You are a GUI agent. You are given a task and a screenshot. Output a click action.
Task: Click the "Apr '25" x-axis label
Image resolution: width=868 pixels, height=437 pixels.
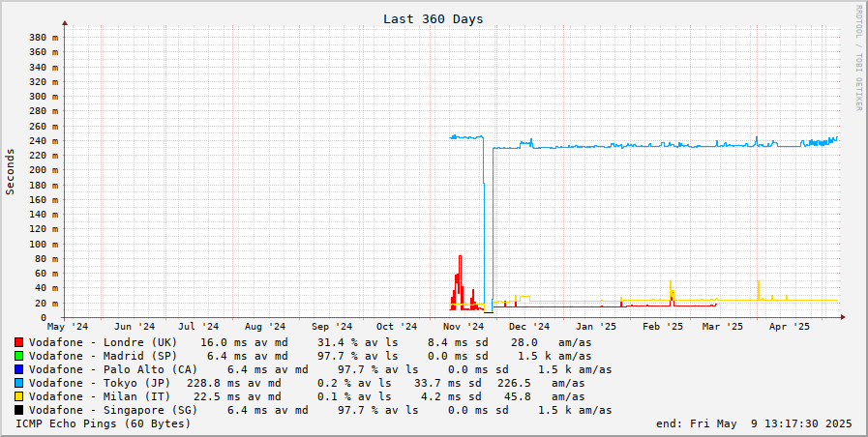(790, 327)
